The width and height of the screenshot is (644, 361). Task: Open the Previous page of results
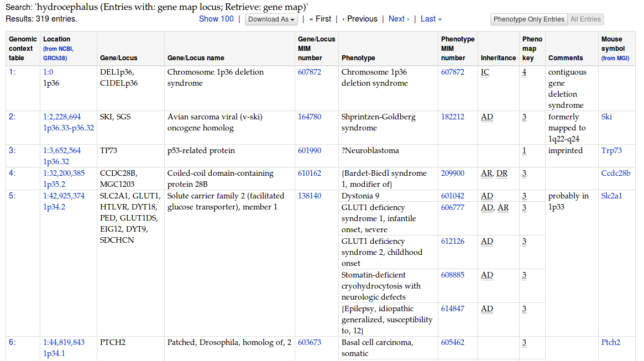click(360, 19)
